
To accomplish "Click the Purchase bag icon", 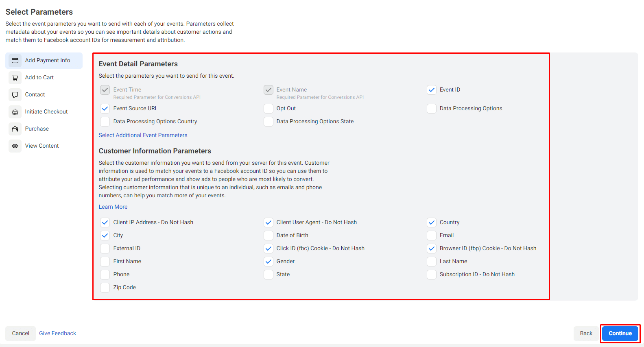I will tap(15, 129).
